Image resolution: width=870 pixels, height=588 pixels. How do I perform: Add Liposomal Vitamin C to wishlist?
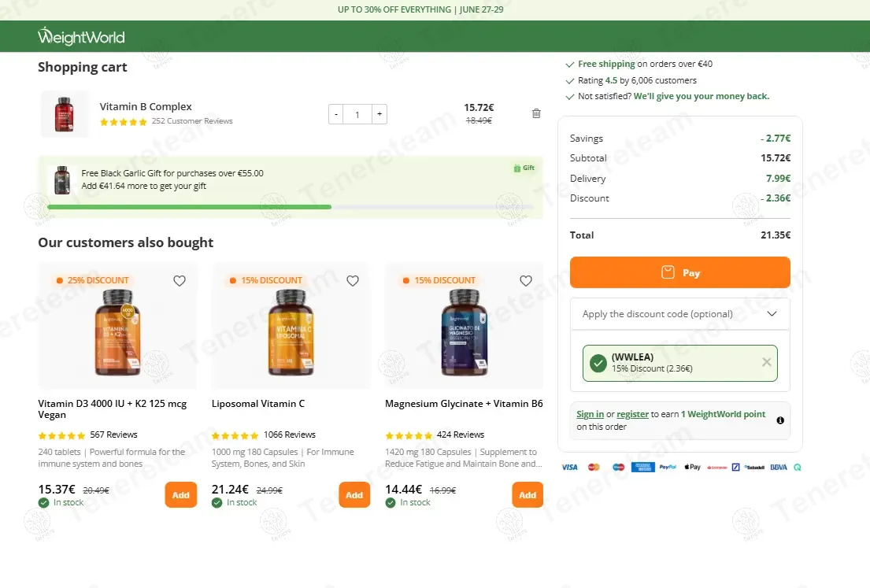pyautogui.click(x=353, y=281)
